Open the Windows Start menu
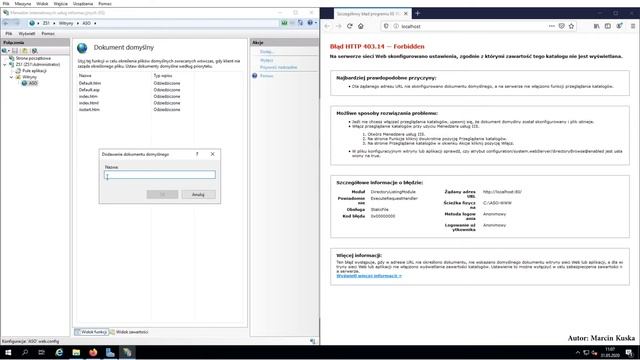This screenshot has height=360, width=640. (x=8, y=352)
